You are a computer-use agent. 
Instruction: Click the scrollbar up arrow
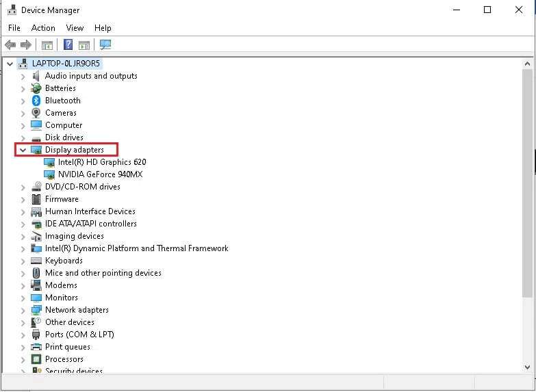(527, 64)
